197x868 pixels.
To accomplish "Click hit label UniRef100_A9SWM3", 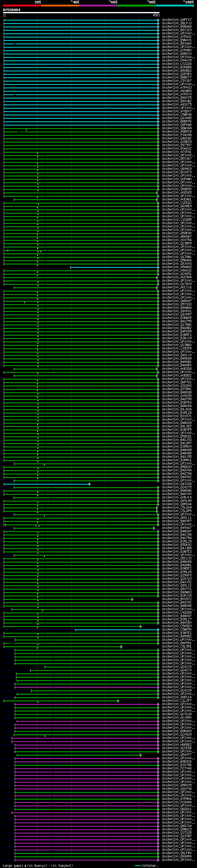I will pyautogui.click(x=177, y=91).
